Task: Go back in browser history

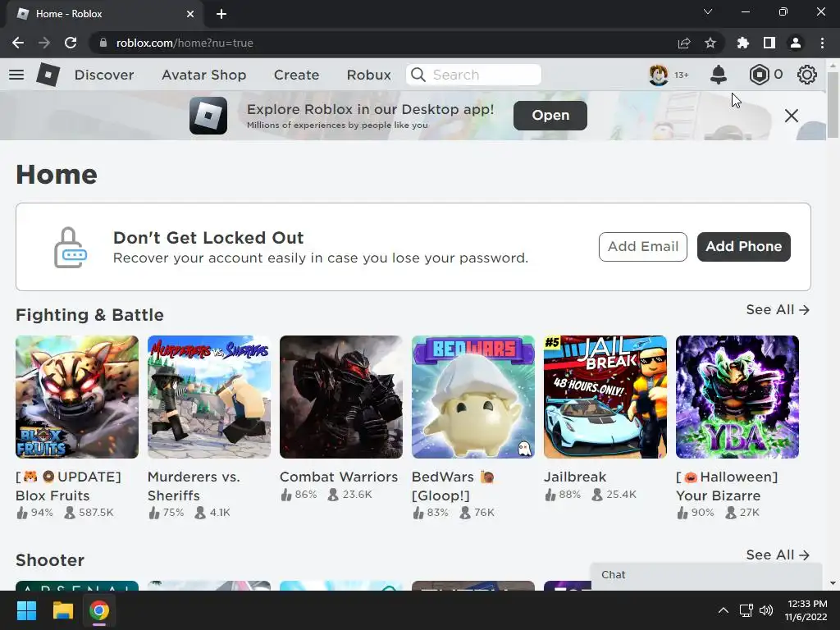Action: coord(18,43)
